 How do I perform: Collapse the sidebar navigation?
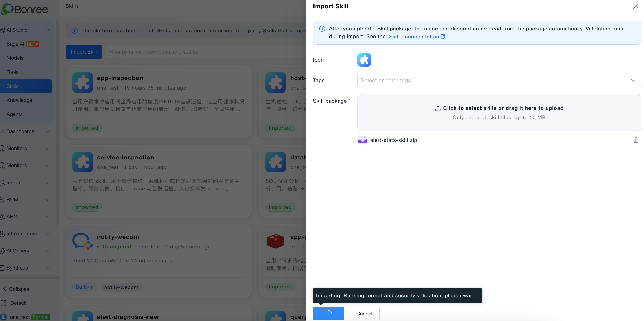(15, 289)
